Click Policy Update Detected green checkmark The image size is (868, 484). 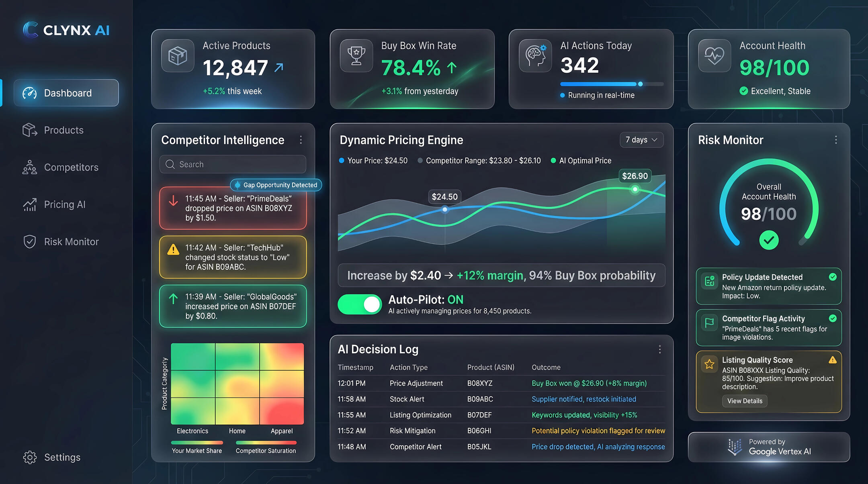click(x=833, y=277)
